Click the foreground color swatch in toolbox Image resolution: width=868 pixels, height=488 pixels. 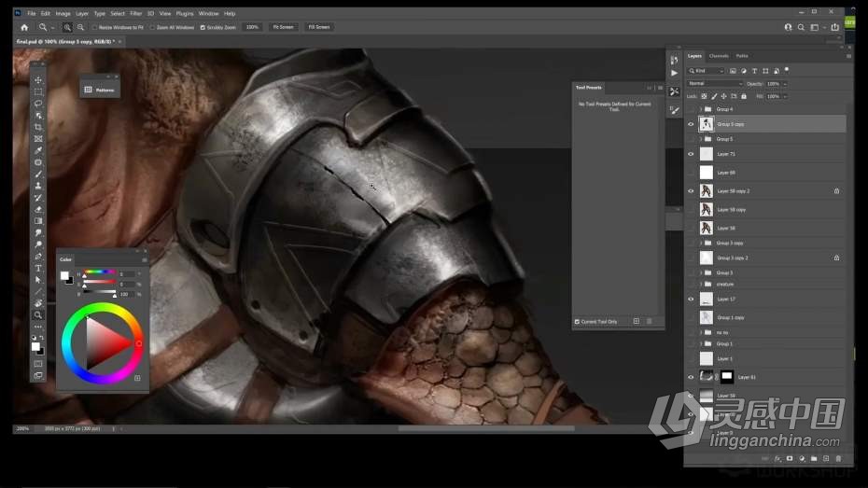click(35, 346)
